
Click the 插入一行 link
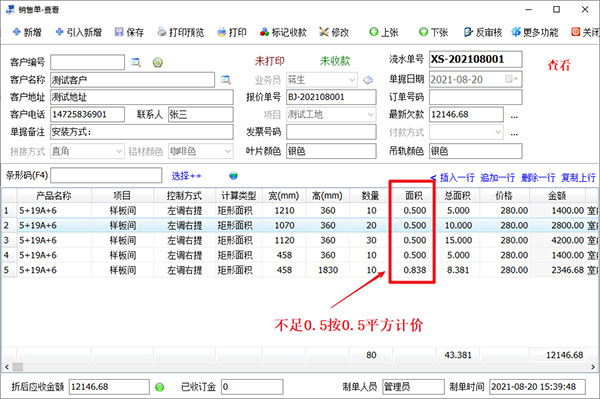457,178
